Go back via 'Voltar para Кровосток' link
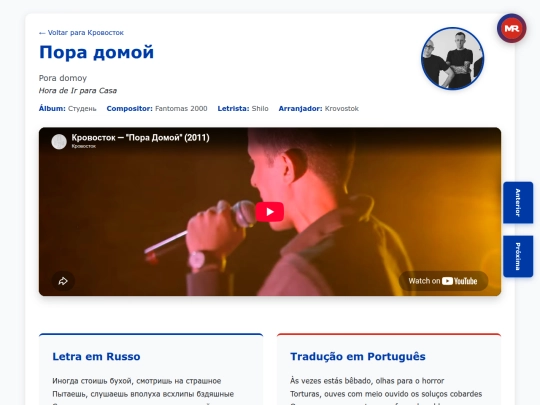This screenshot has height=405, width=540. (x=81, y=33)
